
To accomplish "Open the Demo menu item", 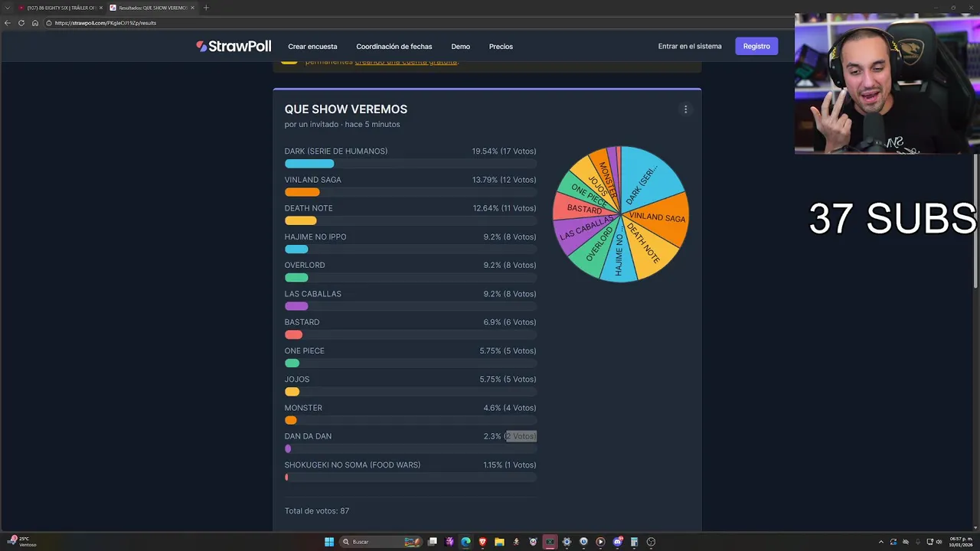I will pyautogui.click(x=461, y=47).
